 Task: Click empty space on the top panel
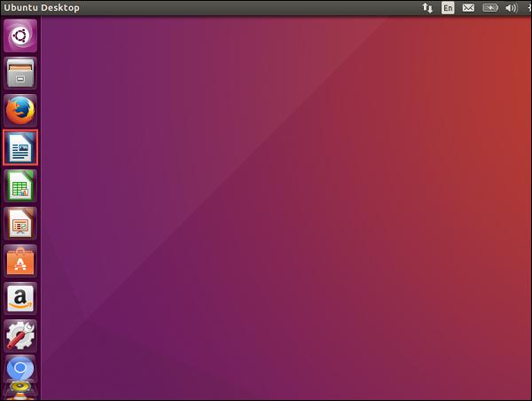[266, 8]
